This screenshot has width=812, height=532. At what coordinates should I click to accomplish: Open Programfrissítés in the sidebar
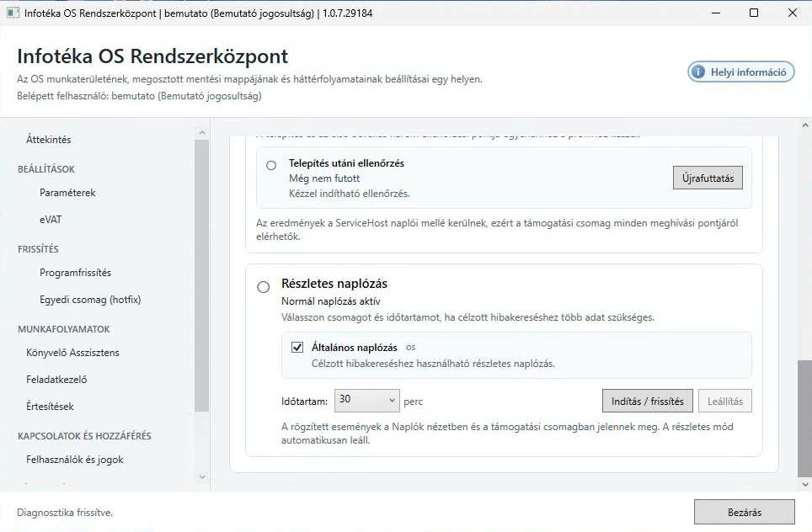coord(75,273)
